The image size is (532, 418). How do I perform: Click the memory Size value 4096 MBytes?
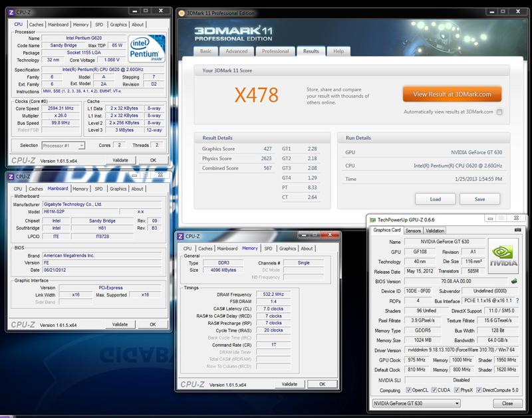223,270
